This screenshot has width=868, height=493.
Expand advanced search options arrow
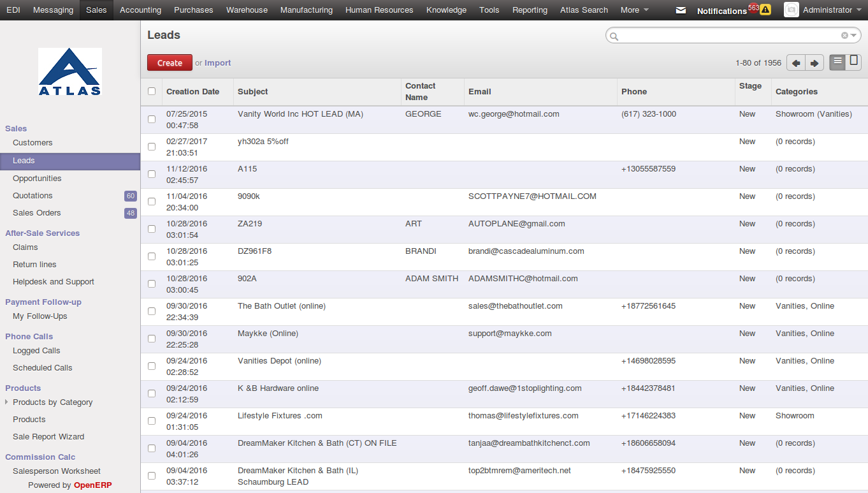(x=853, y=36)
